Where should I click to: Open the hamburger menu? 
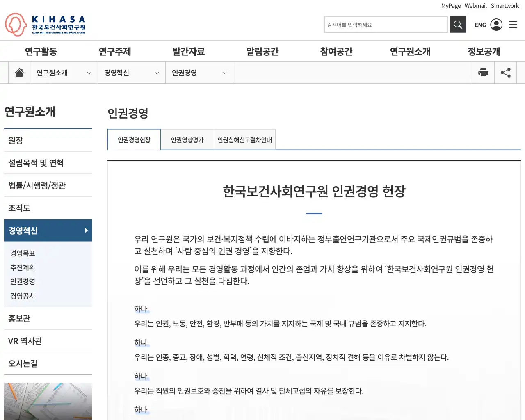click(x=513, y=25)
